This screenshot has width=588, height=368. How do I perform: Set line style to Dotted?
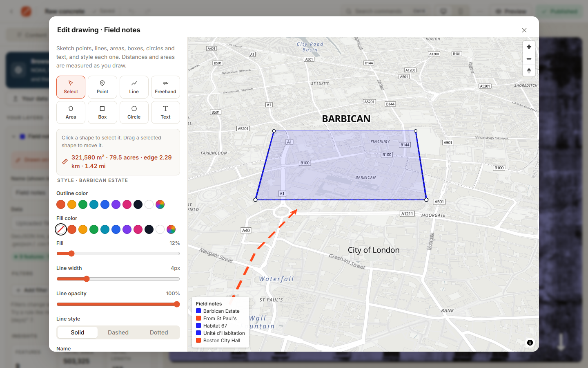(159, 332)
